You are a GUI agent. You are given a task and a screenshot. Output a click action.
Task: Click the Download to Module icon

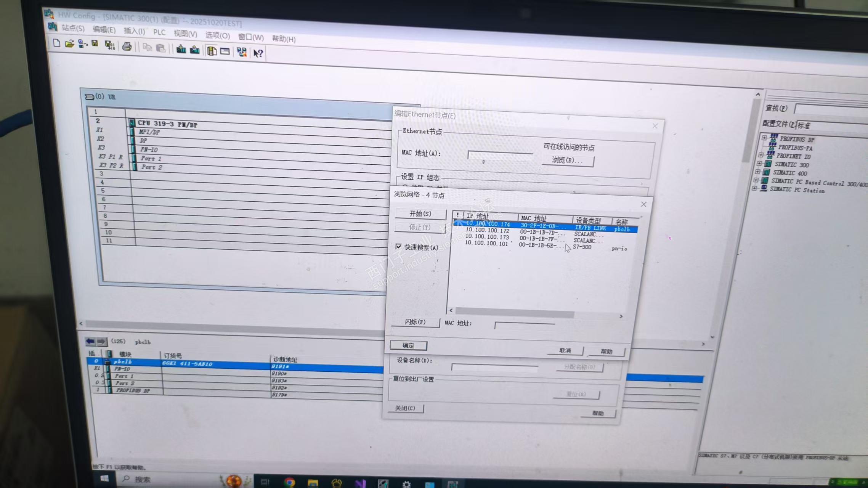(181, 49)
